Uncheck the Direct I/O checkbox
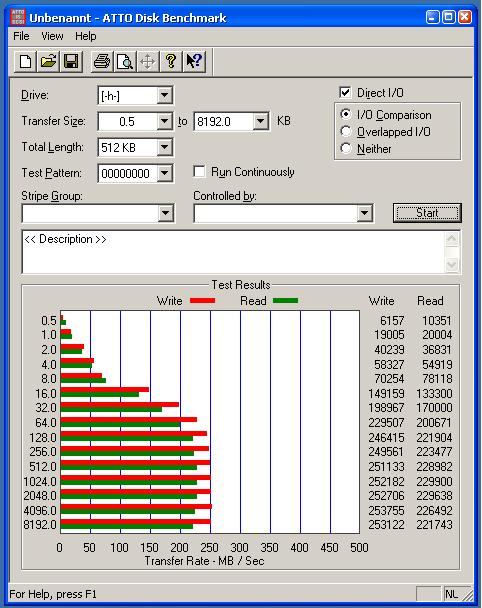The image size is (482, 608). pos(345,93)
